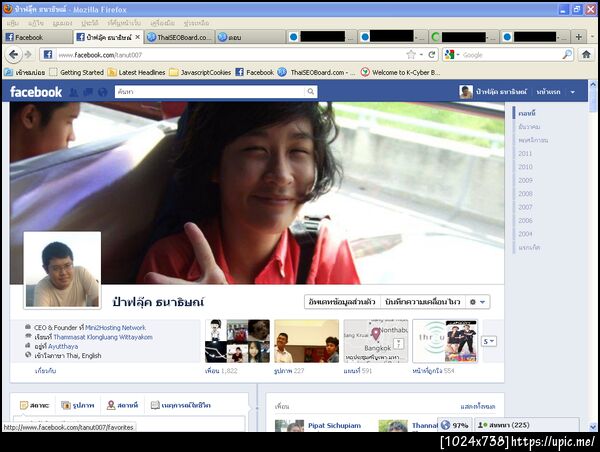Select the place tab in composer
The height and width of the screenshot is (452, 600).
122,405
